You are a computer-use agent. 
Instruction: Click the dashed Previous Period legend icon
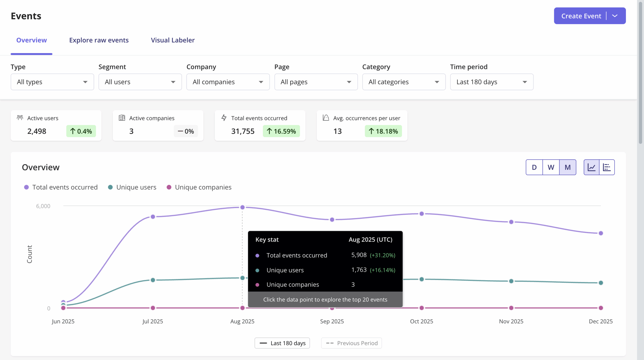[330, 343]
